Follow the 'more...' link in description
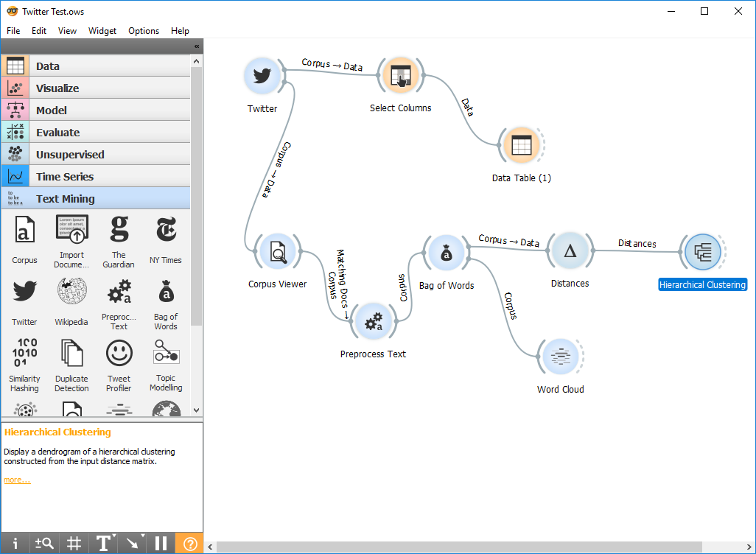Image resolution: width=756 pixels, height=554 pixels. pos(17,480)
